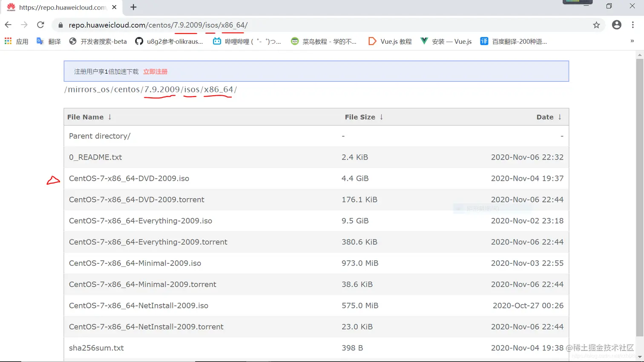Close the repo.huaweicloud.com tab

tap(114, 7)
